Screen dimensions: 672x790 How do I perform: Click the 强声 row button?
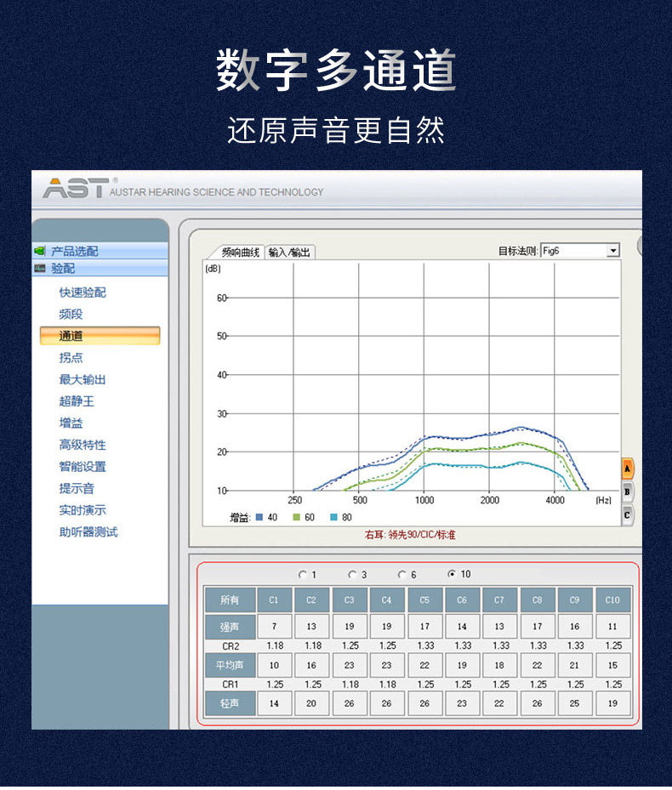[x=230, y=627]
